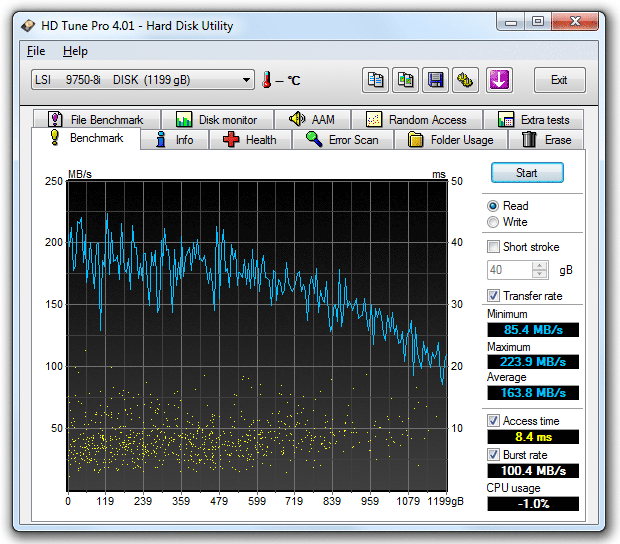The image size is (620, 544).
Task: Click the Random Access scatter icon
Action: click(374, 119)
